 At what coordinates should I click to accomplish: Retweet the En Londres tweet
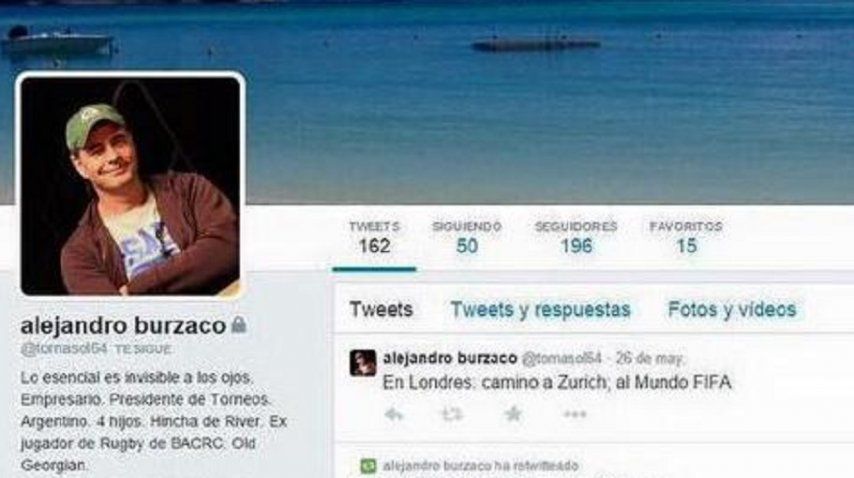(452, 415)
